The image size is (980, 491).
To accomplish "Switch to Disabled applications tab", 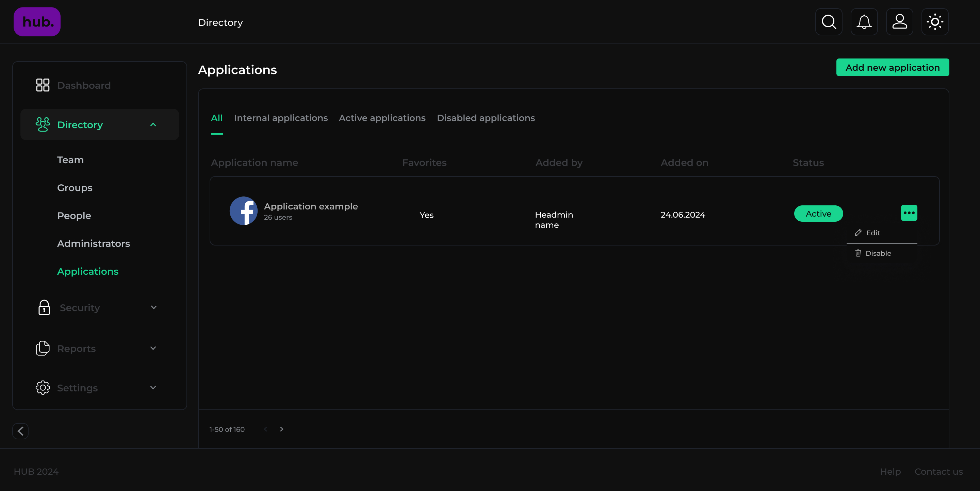I will [486, 118].
